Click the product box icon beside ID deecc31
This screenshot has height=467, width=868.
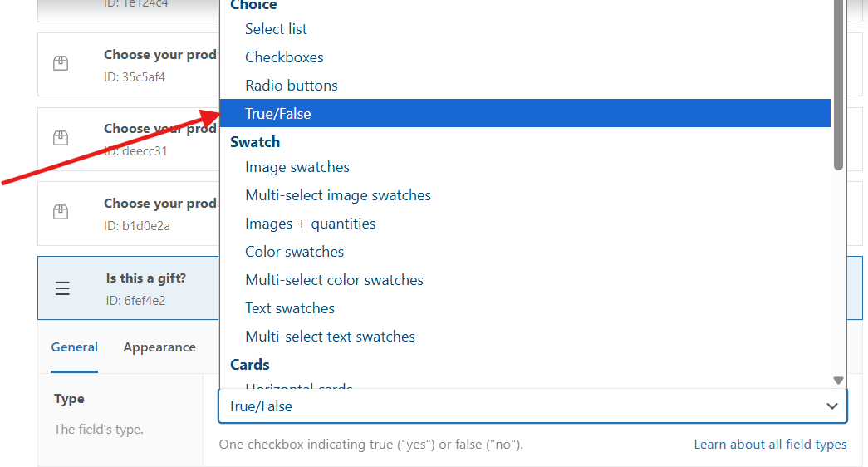coord(61,137)
